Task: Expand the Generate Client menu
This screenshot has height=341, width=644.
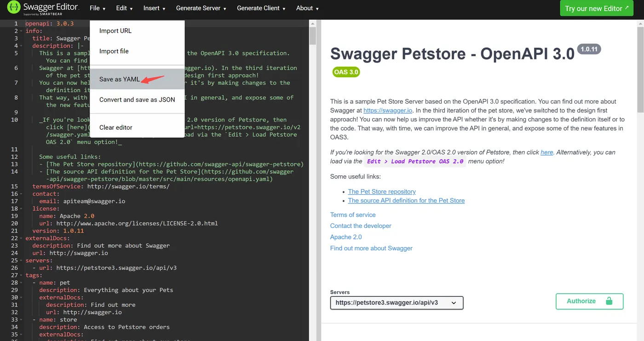Action: point(261,8)
